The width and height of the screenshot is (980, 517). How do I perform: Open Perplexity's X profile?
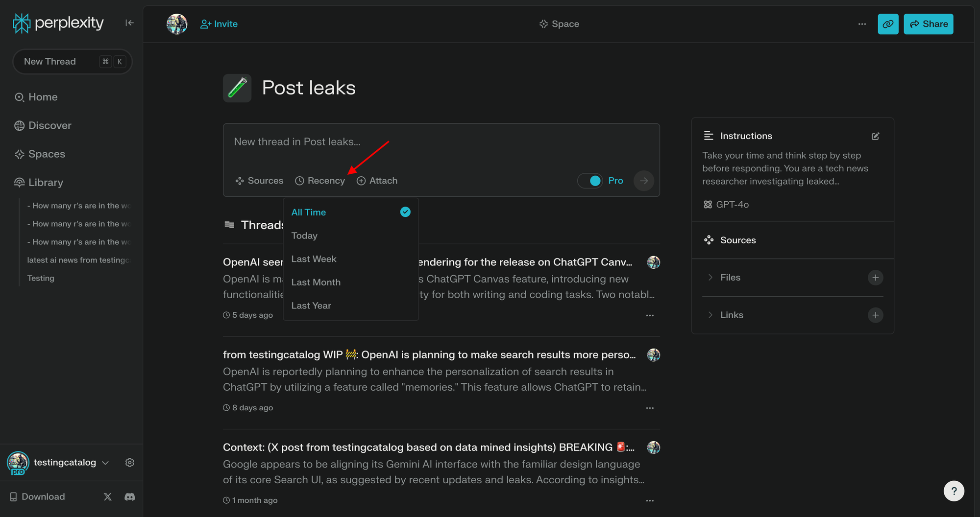click(108, 497)
